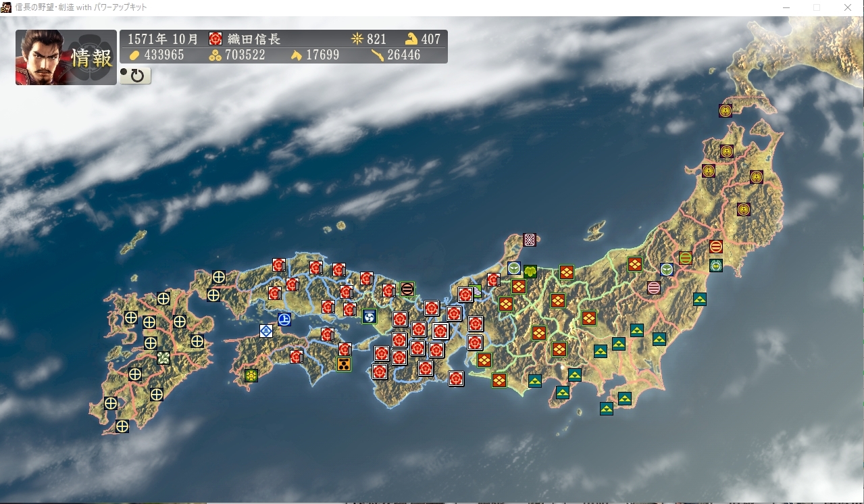Click the game icon in the title bar
This screenshot has width=864, height=504.
pyautogui.click(x=7, y=7)
